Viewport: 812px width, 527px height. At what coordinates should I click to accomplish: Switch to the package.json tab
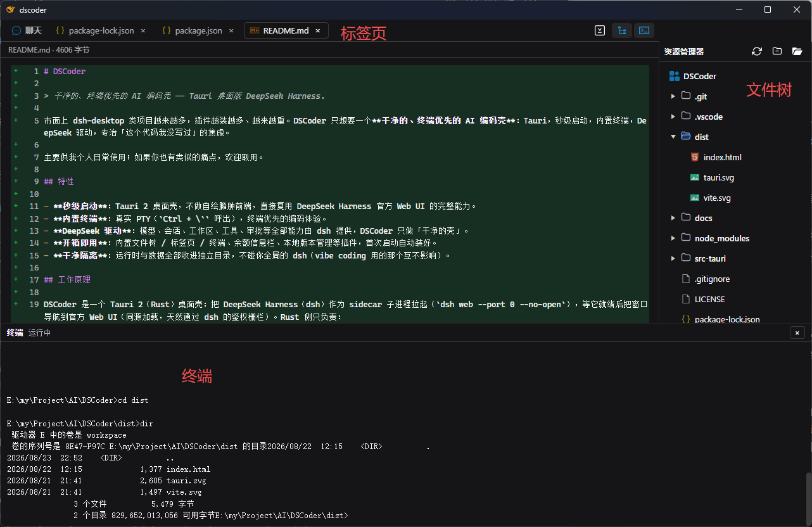pos(198,30)
